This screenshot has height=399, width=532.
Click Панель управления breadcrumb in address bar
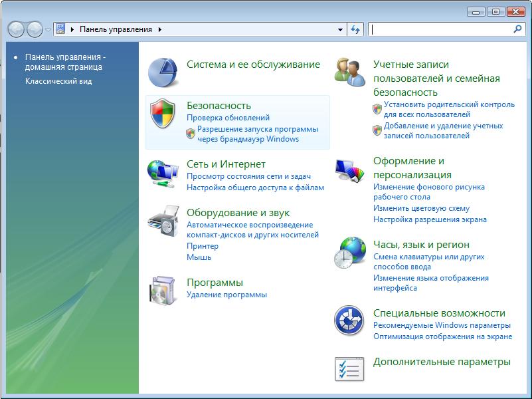pos(116,29)
